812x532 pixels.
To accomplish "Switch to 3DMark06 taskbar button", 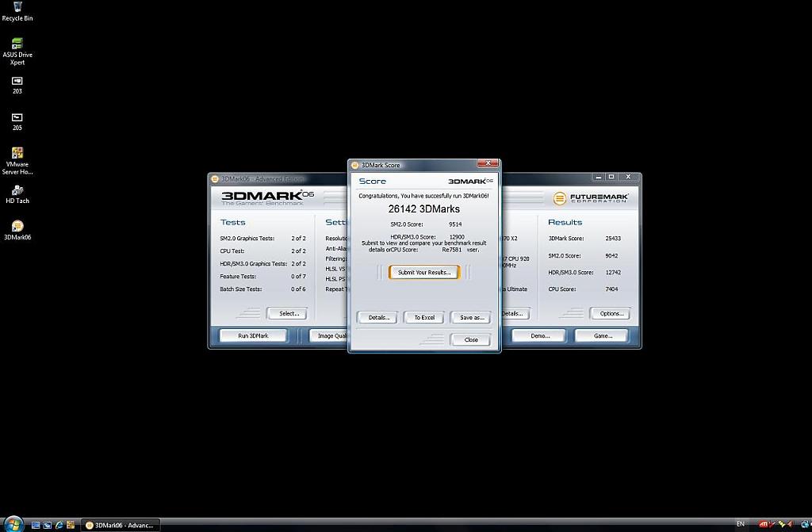I will [121, 526].
